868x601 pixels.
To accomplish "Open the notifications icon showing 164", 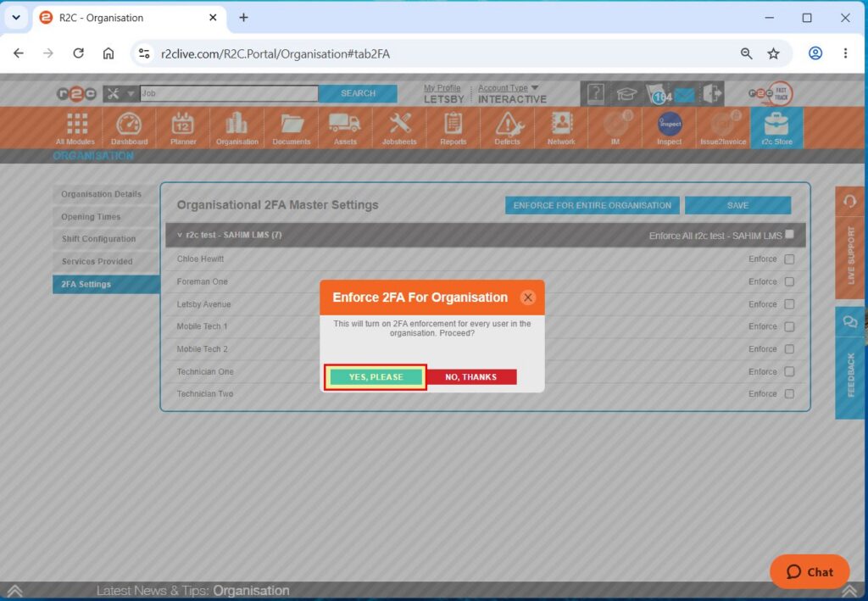I will coord(658,95).
